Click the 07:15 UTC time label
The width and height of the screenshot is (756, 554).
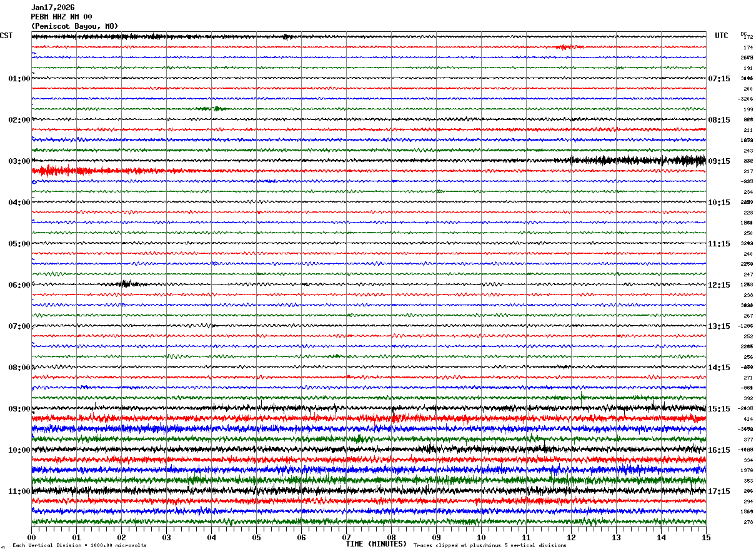719,79
